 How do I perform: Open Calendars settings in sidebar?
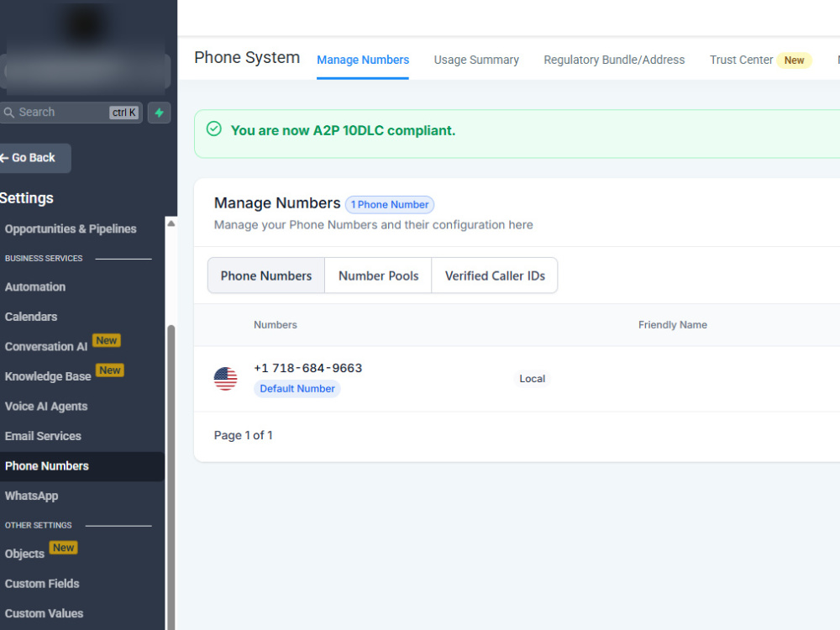point(31,318)
